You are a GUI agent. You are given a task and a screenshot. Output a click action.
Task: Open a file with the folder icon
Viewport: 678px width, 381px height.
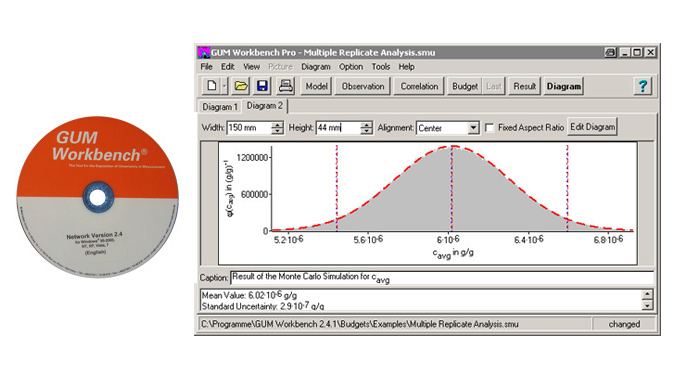tap(241, 86)
